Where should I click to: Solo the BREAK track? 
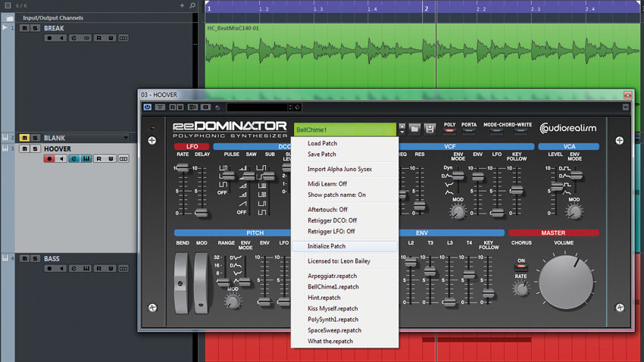click(x=35, y=28)
